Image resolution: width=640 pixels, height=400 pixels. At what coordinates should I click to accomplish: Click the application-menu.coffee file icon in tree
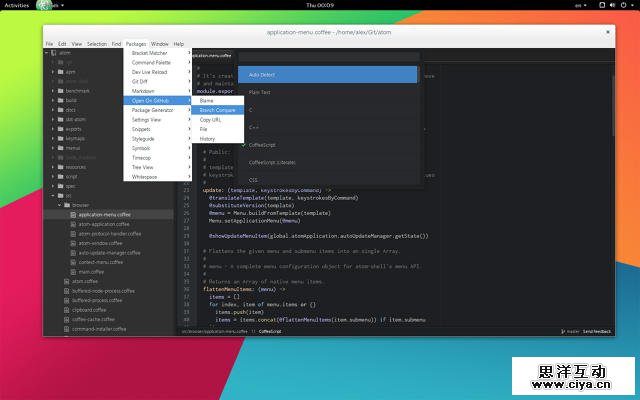(73, 214)
